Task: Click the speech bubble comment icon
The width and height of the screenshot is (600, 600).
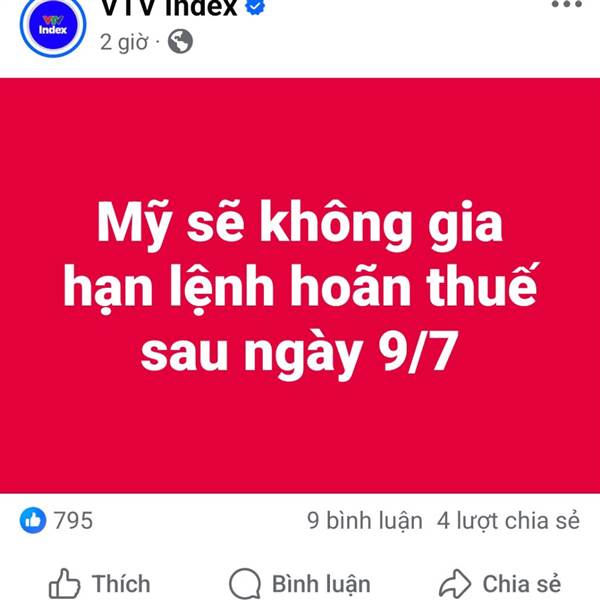Action: pyautogui.click(x=245, y=584)
